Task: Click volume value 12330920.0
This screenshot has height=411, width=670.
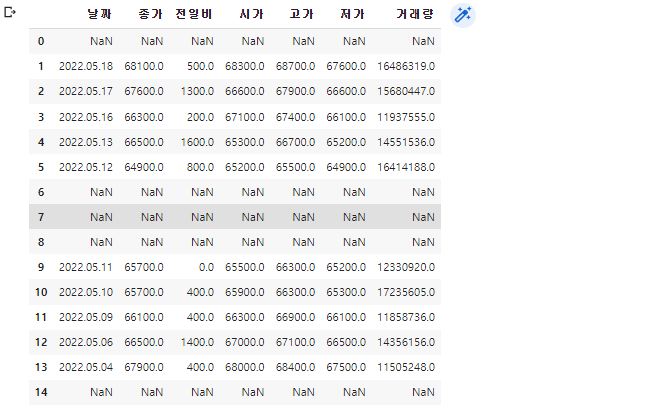Action: [406, 267]
